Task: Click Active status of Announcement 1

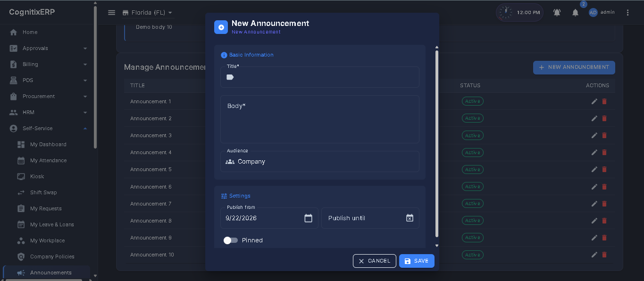Action: [x=472, y=101]
